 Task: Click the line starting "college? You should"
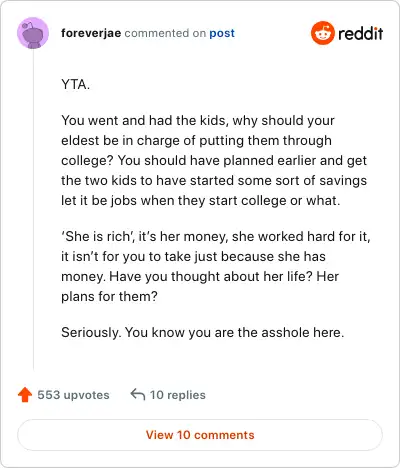[214, 161]
